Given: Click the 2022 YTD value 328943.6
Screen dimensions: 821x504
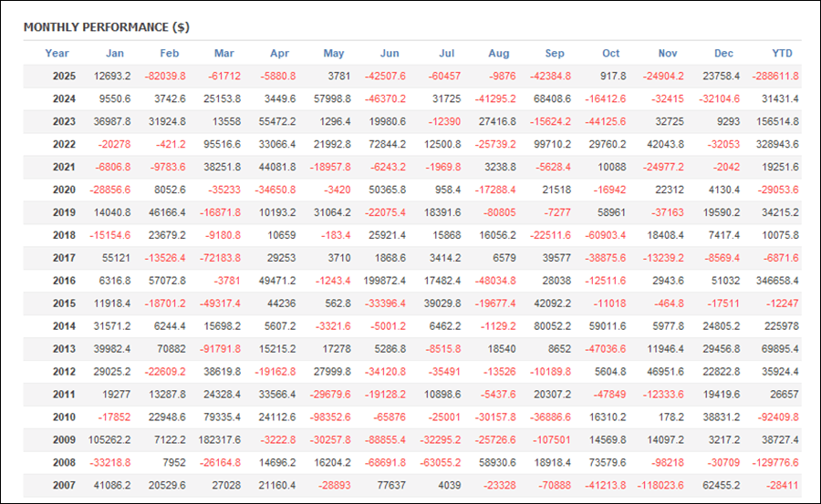Looking at the screenshot, I should point(777,145).
